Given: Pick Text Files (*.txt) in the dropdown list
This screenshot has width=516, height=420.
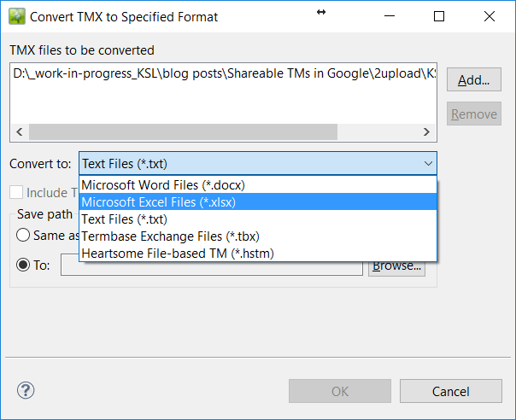Looking at the screenshot, I should (258, 219).
